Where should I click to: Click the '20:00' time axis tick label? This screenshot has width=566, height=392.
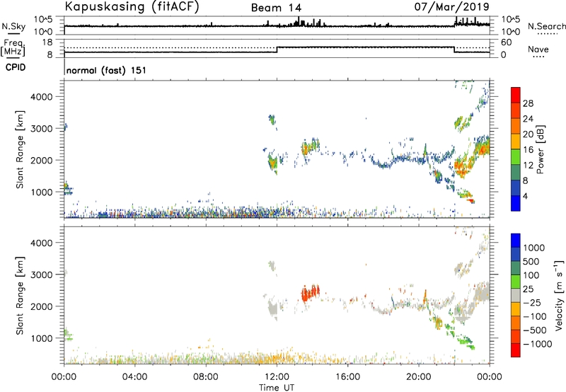tap(418, 377)
